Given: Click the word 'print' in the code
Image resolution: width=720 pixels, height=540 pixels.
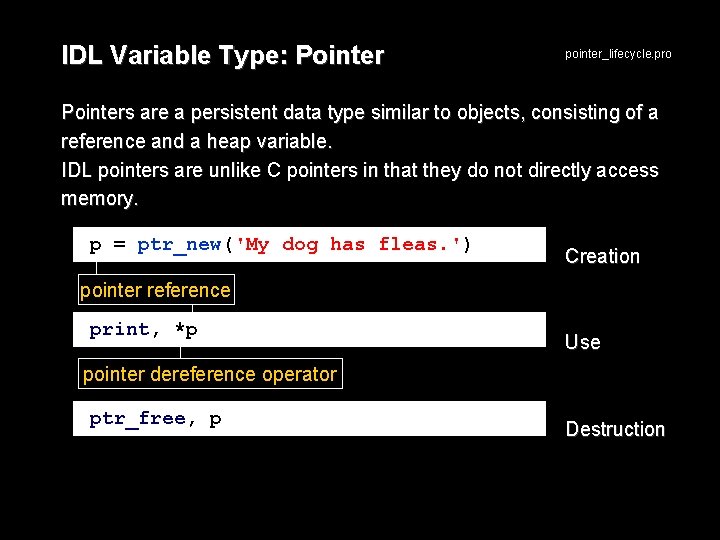Looking at the screenshot, I should [x=119, y=330].
